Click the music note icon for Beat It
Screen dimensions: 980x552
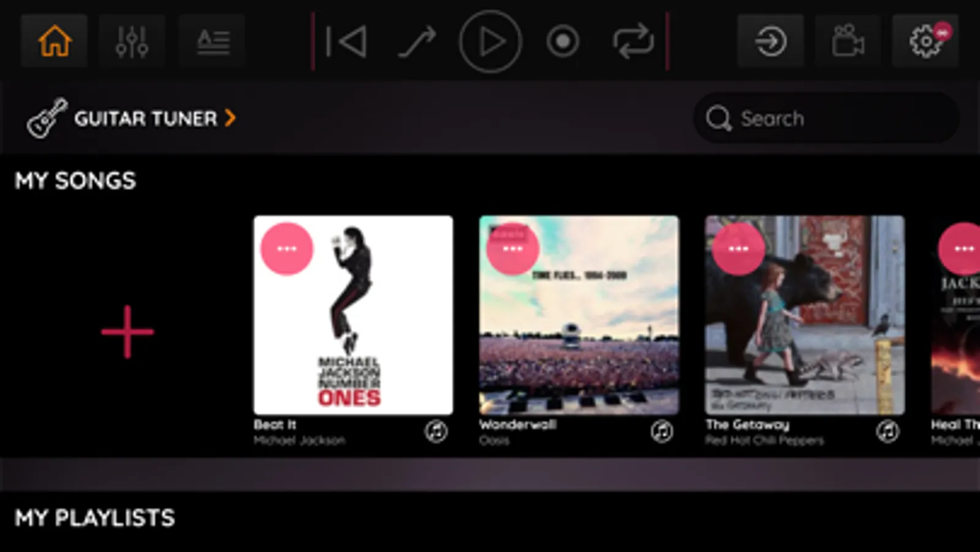[x=436, y=432]
